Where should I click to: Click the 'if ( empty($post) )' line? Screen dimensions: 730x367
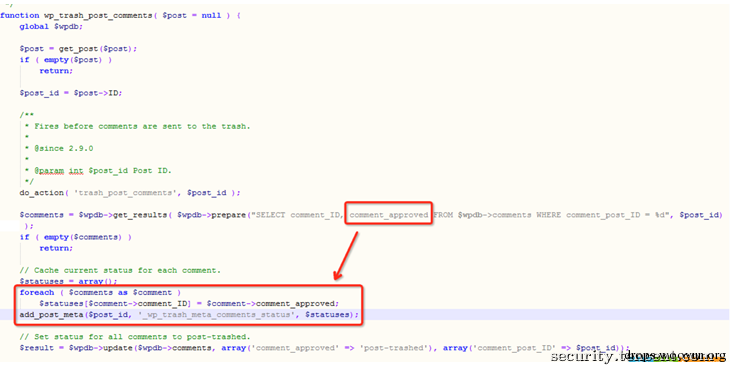pyautogui.click(x=66, y=60)
